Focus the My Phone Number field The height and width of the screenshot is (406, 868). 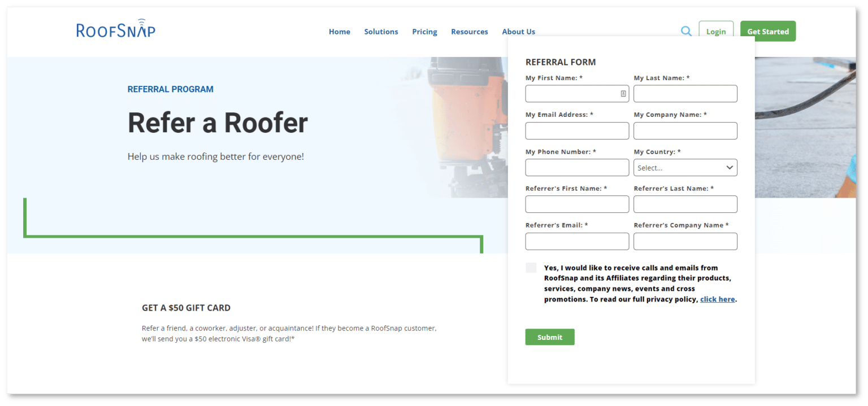point(576,167)
